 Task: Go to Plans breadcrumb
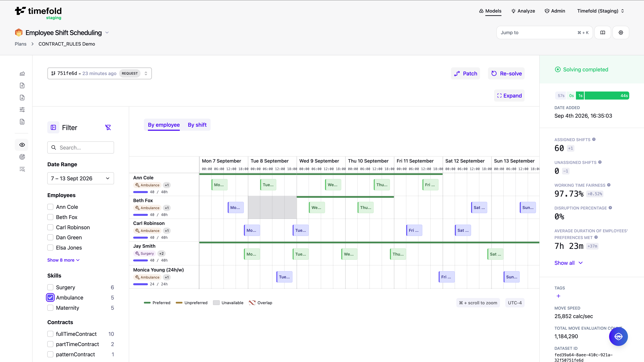(20, 44)
